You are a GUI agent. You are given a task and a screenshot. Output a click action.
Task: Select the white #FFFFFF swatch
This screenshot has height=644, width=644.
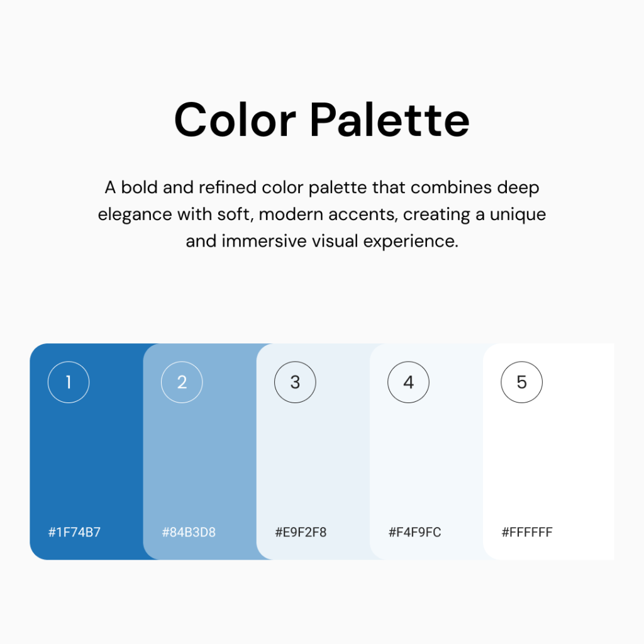pyautogui.click(x=548, y=452)
